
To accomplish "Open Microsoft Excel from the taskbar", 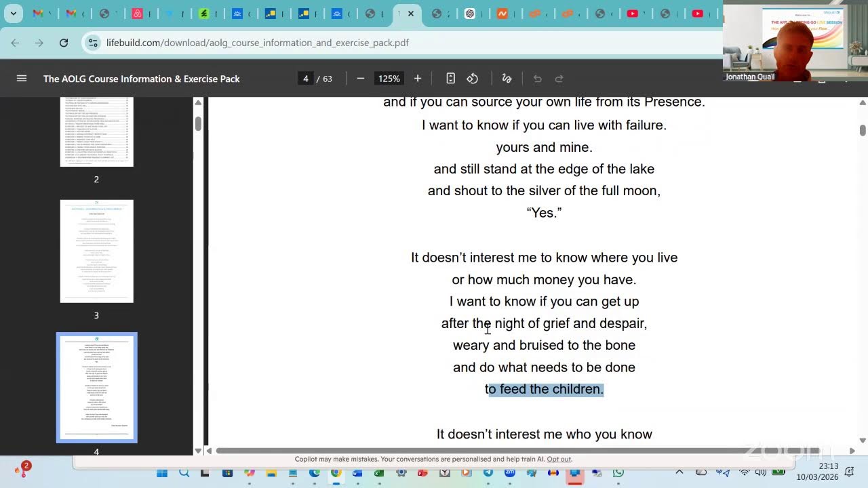I will (x=379, y=472).
